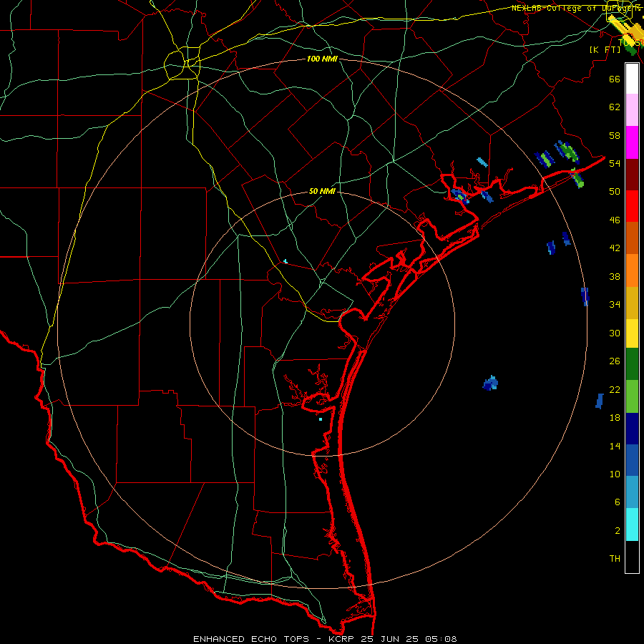Click the white swatch in the echo tops legend
This screenshot has height=644, width=644.
pos(632,79)
